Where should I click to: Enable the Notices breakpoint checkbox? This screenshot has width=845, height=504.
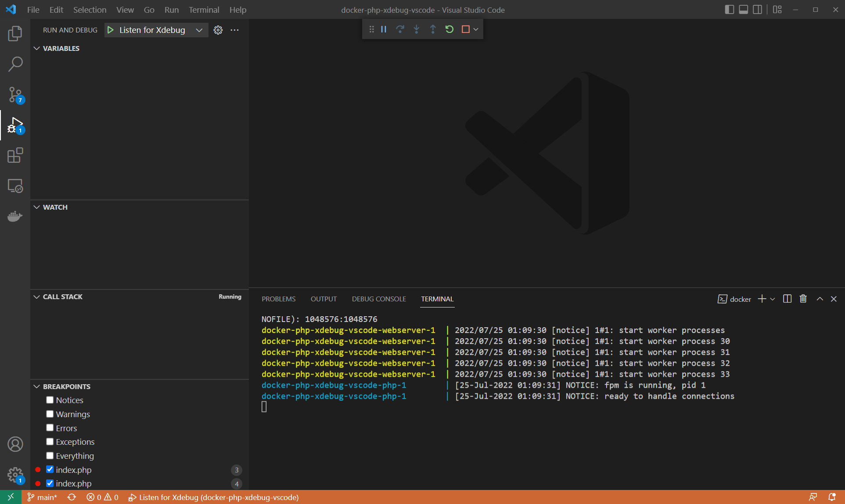tap(50, 400)
